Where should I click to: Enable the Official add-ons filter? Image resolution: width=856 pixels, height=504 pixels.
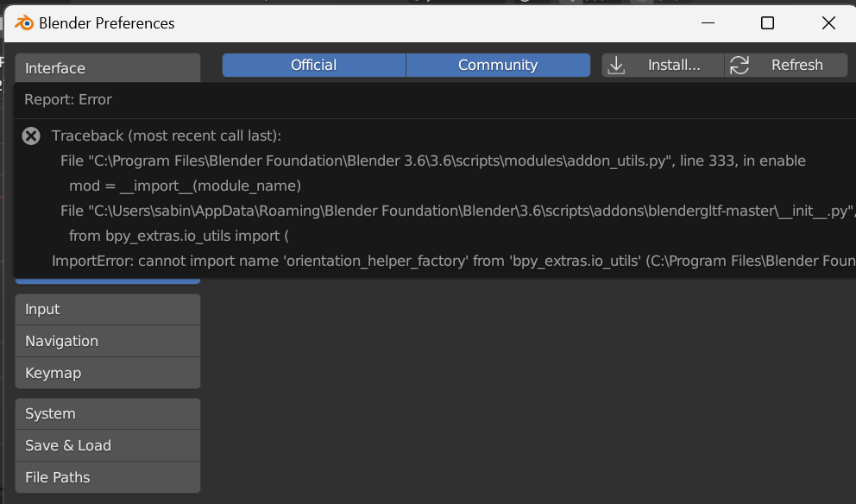(312, 64)
